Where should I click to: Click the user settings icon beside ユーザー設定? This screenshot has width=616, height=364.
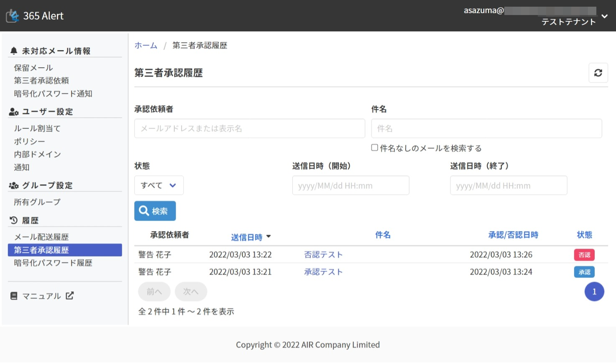(x=14, y=112)
